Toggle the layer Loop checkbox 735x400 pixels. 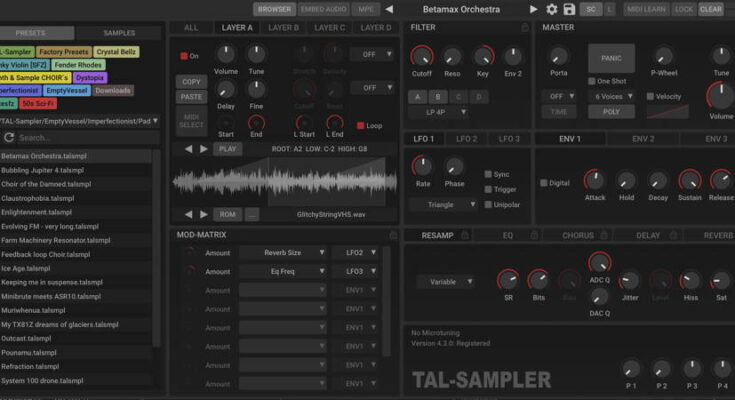tap(361, 126)
